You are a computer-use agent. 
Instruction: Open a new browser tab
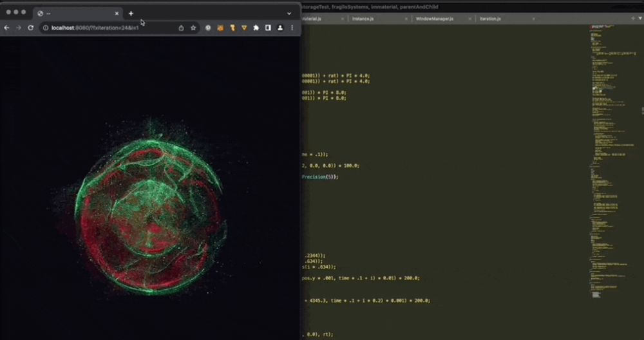click(x=131, y=14)
